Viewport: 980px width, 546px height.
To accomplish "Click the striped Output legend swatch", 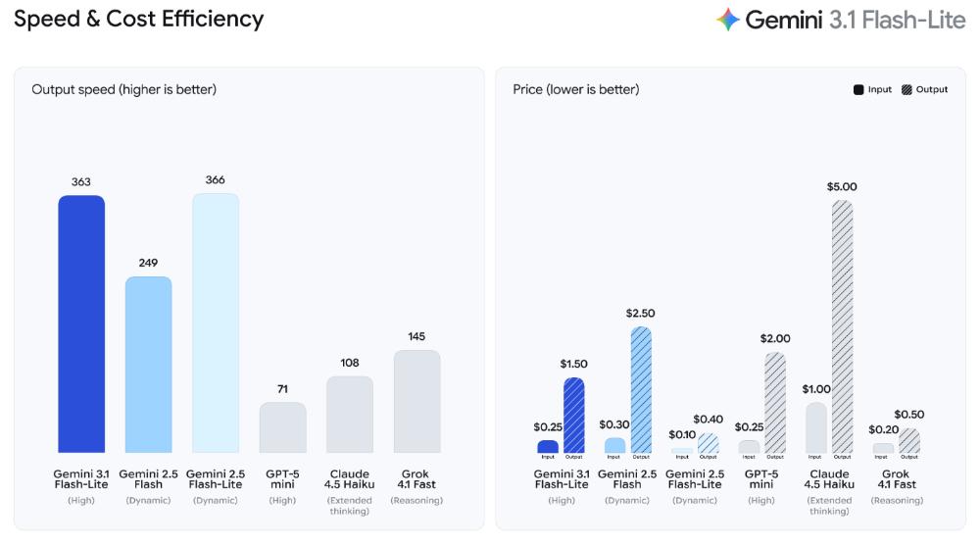I will (x=906, y=89).
